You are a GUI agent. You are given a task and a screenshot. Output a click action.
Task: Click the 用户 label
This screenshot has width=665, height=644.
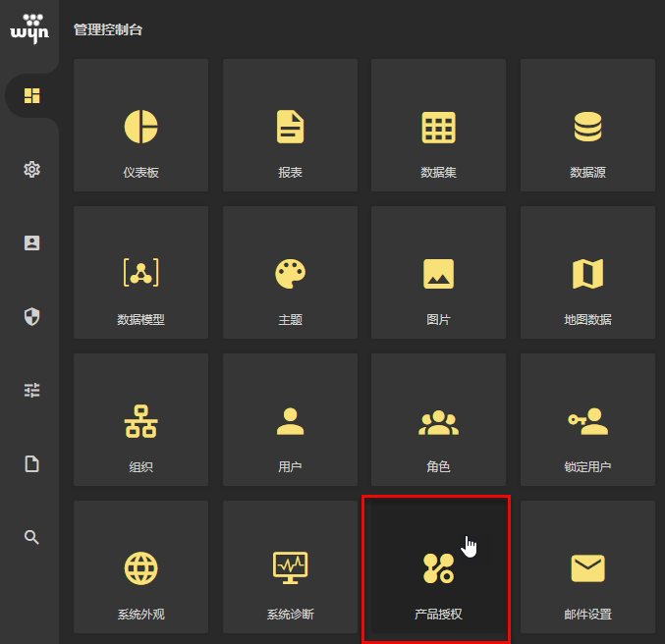pos(290,467)
